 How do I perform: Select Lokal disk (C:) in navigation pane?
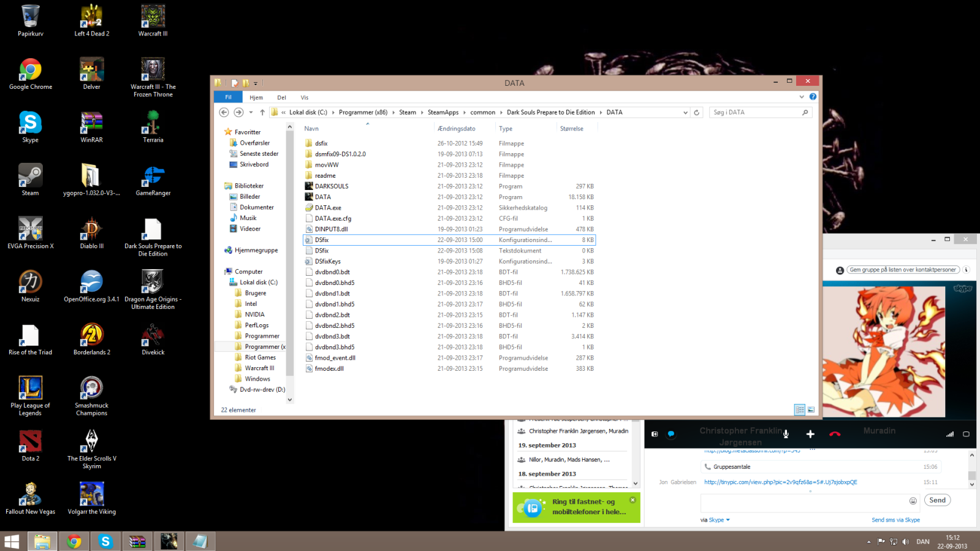pyautogui.click(x=258, y=283)
